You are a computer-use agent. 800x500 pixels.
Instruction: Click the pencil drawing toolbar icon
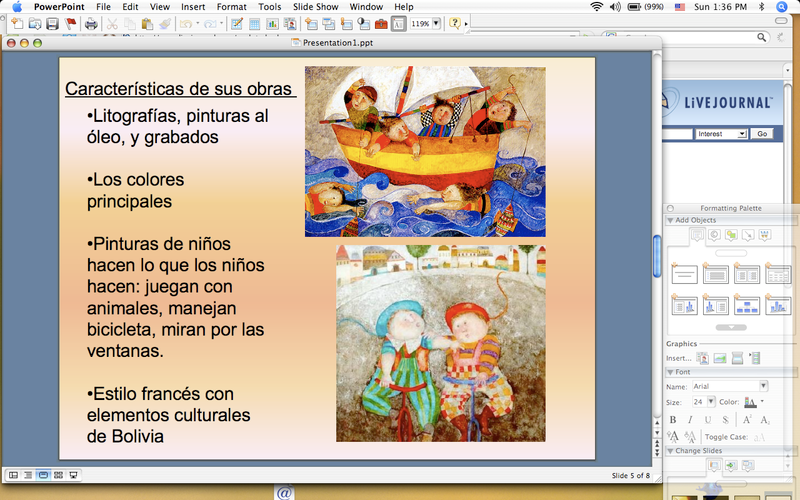(x=237, y=23)
